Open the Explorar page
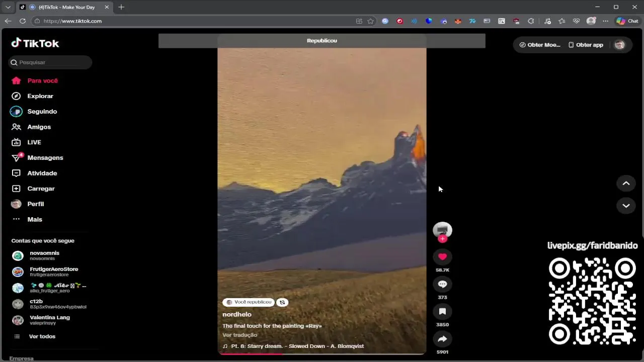This screenshot has width=644, height=362. [x=33, y=96]
